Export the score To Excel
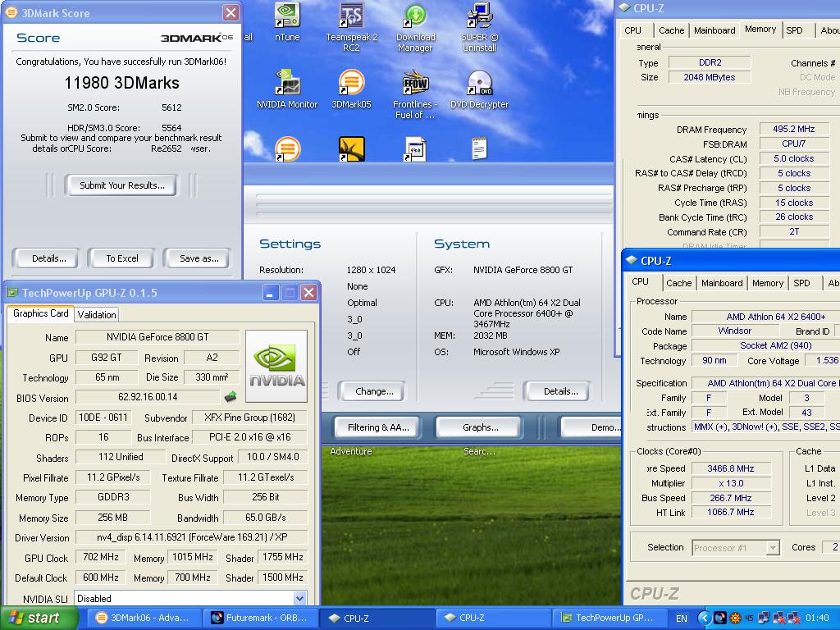 [121, 258]
